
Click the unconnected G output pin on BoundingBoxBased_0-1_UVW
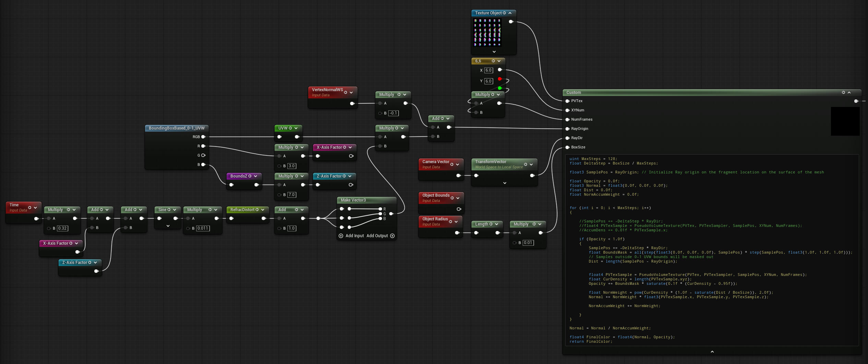pos(203,155)
